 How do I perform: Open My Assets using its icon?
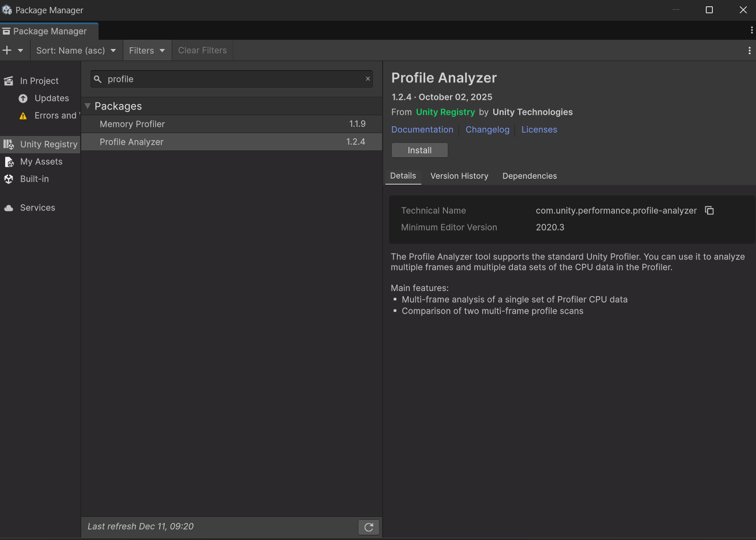point(8,161)
